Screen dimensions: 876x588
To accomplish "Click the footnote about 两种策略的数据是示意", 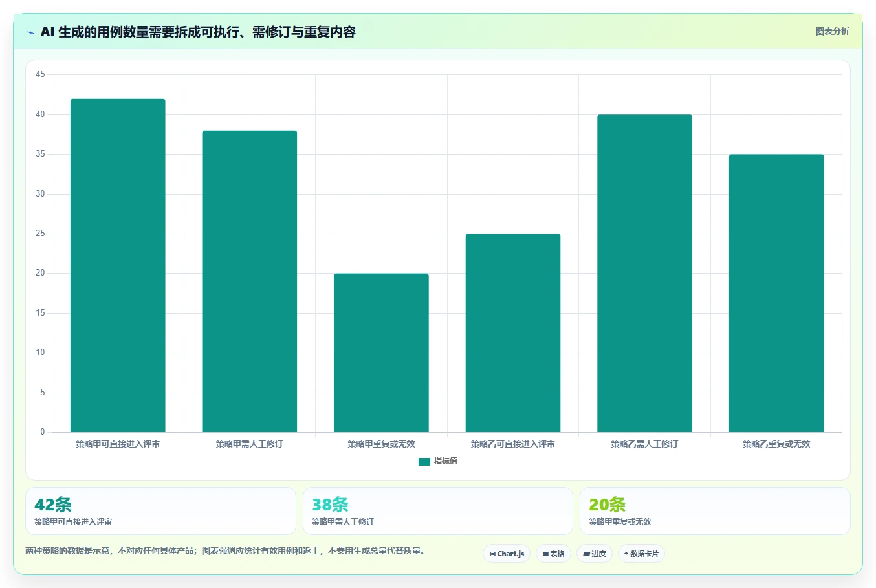I will (x=226, y=551).
